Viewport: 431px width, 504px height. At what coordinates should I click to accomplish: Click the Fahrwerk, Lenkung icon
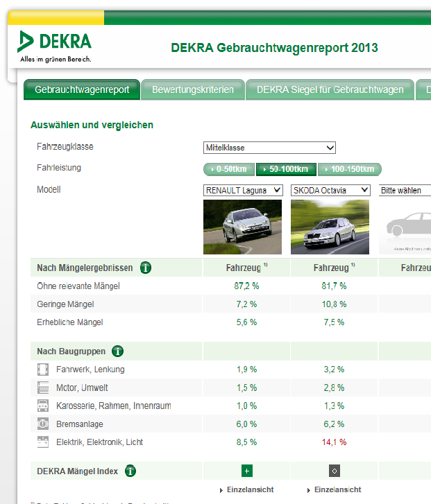coord(43,370)
